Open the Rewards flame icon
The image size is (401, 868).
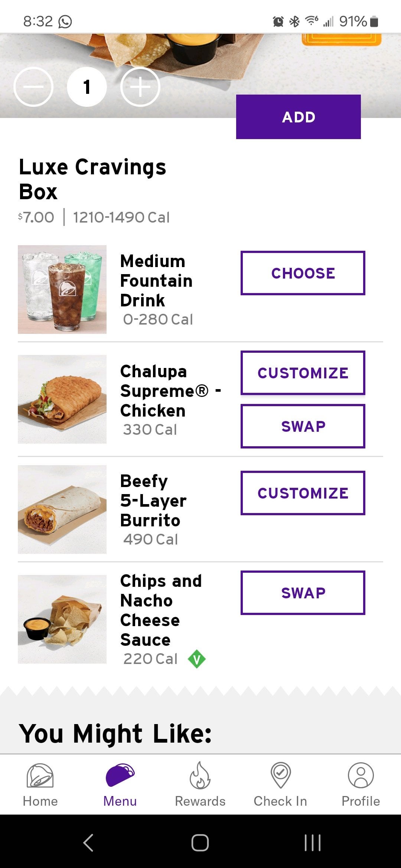click(x=200, y=775)
